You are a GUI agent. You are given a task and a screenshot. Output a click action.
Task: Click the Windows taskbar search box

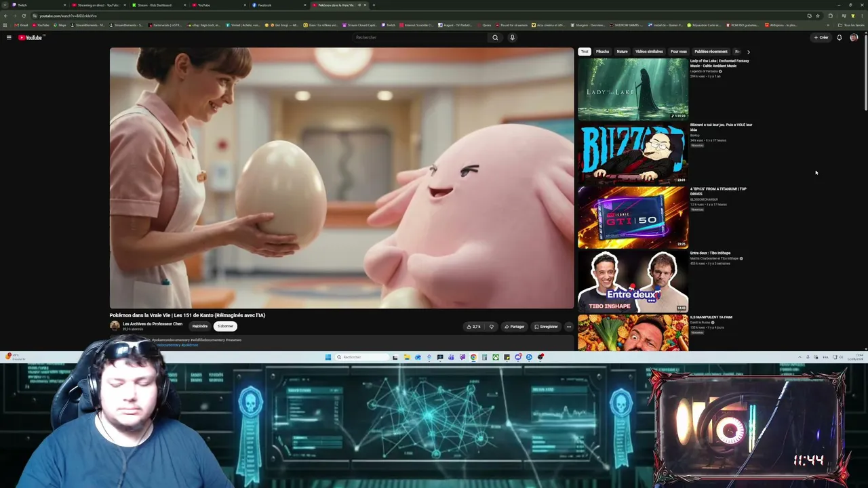click(361, 357)
